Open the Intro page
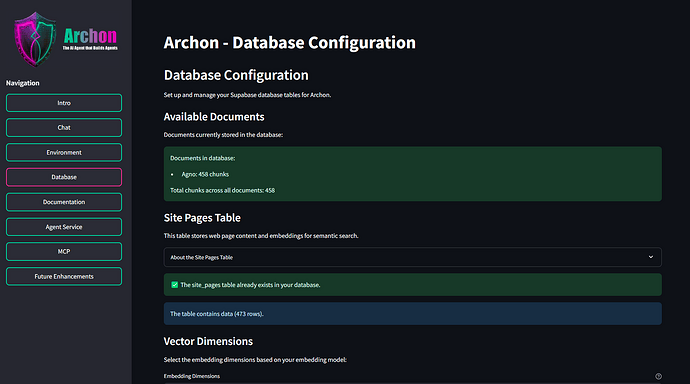 pyautogui.click(x=64, y=103)
